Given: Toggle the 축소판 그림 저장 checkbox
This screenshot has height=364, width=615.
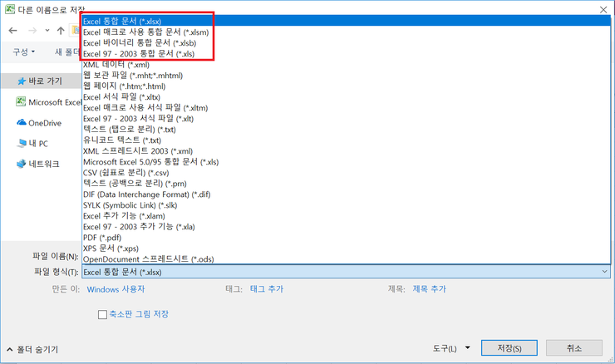Looking at the screenshot, I should point(103,314).
